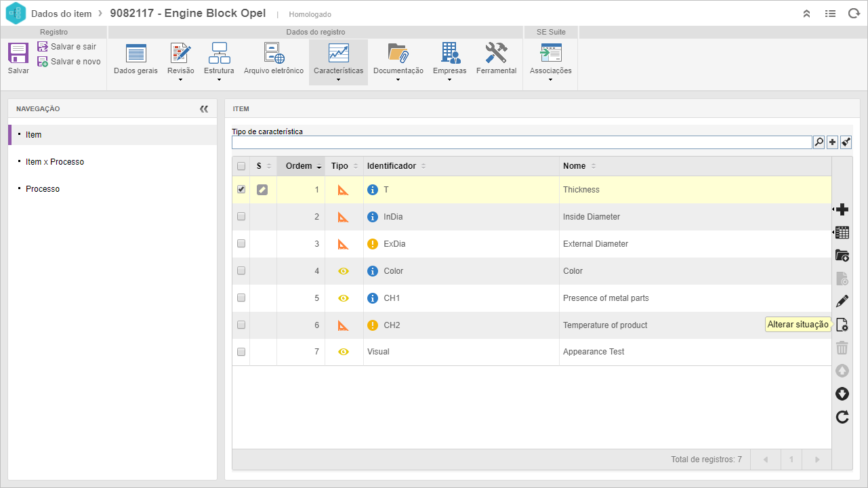Screen dimensions: 868x488
Task: Click the table grid icon in side toolbar
Action: pos(842,232)
